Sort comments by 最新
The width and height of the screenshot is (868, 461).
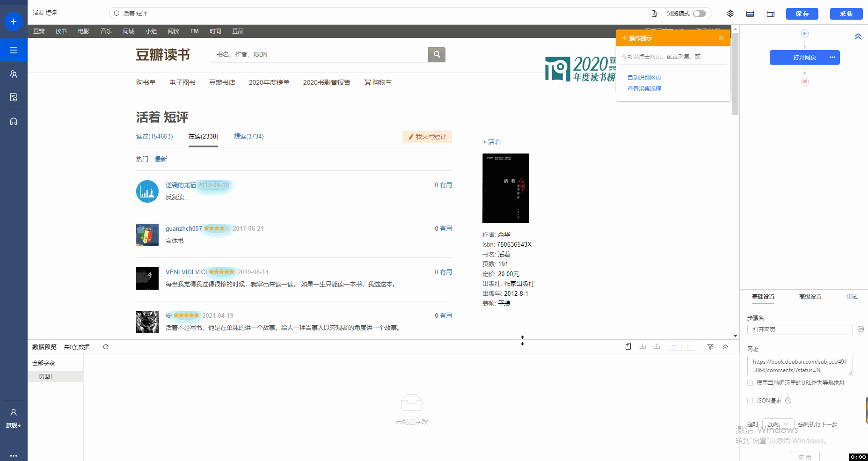coord(161,160)
